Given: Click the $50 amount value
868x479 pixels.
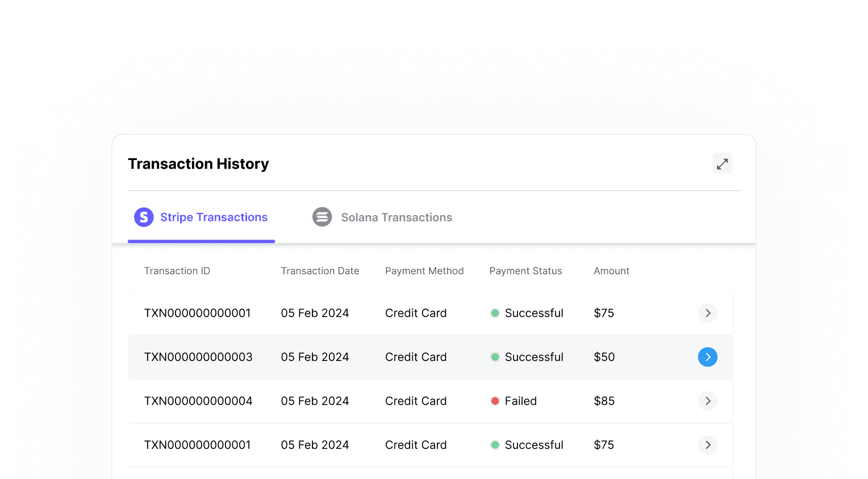Looking at the screenshot, I should click(604, 357).
